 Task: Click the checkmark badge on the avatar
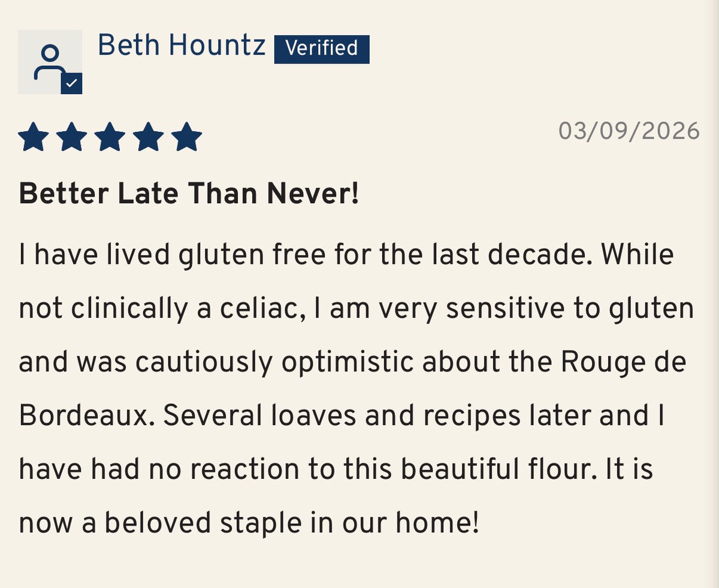(71, 84)
